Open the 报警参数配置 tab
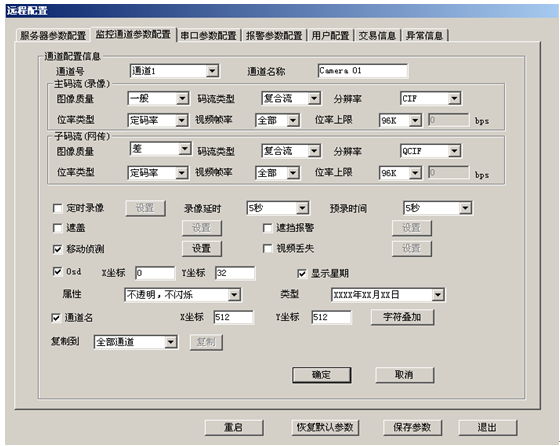 coord(274,35)
